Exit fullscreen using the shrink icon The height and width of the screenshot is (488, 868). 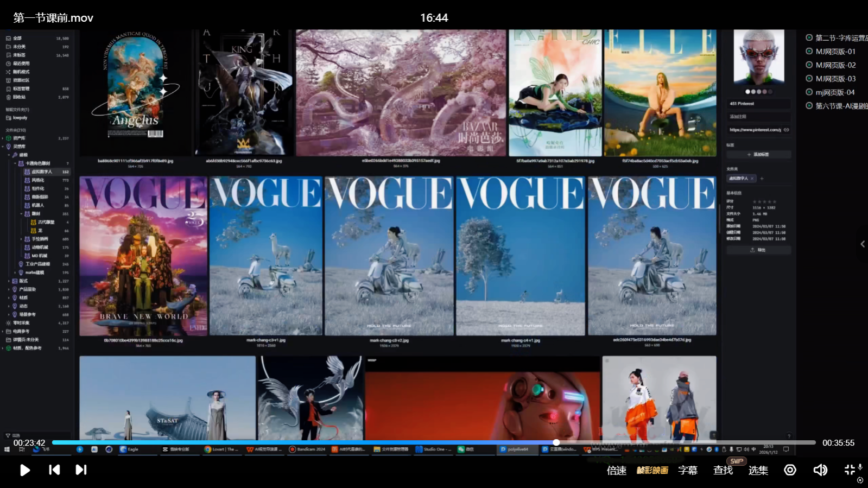pos(850,470)
